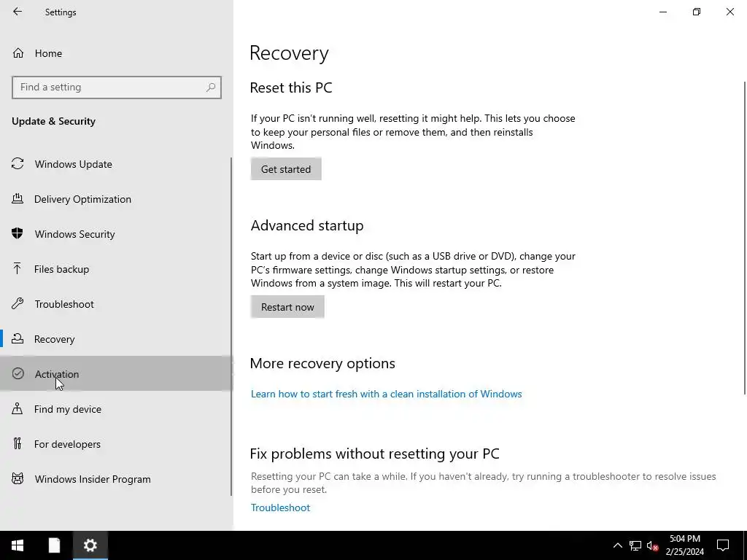
Task: Click the Recovery sidebar icon
Action: (18, 338)
